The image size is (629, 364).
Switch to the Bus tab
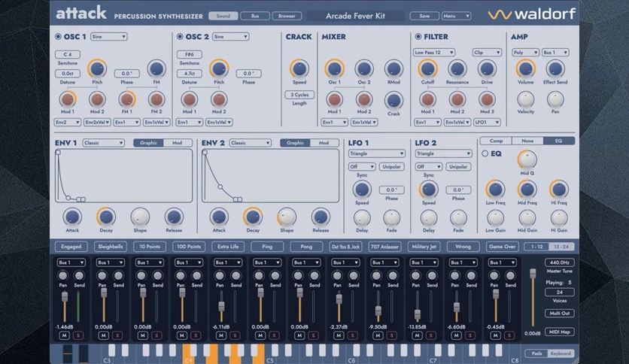(x=255, y=16)
